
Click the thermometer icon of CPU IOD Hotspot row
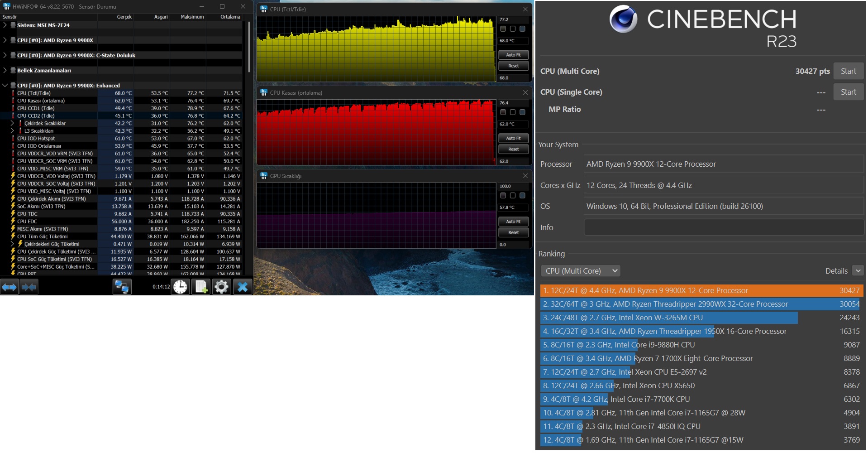13,139
